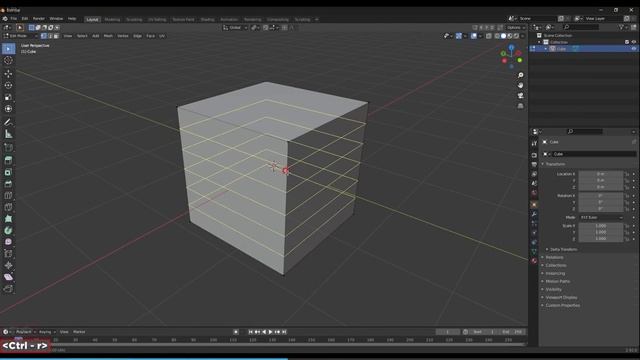640x360 pixels.
Task: Open the rotation Mode XYZ Euler dropdown
Action: click(601, 218)
